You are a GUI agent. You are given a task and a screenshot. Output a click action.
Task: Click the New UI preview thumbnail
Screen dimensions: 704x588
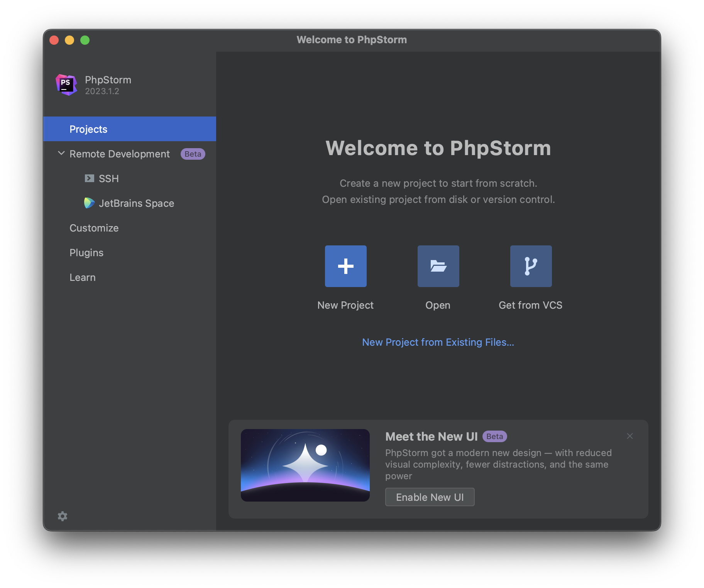305,465
